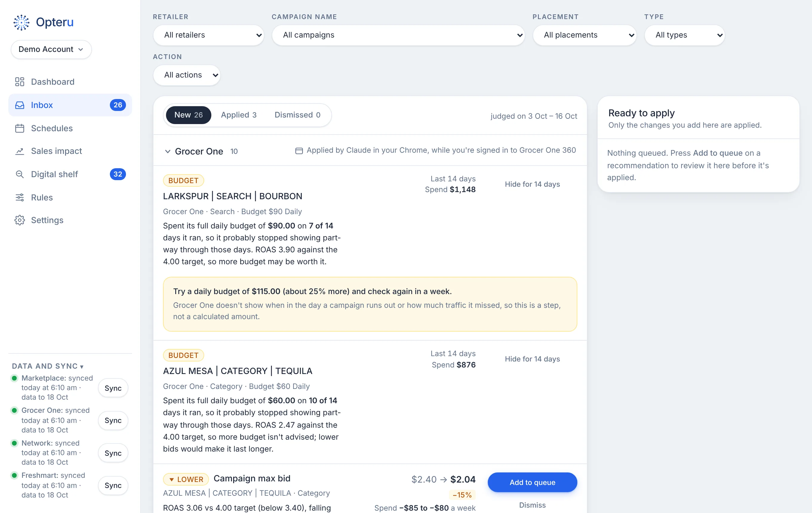Click the Network green status dot
812x513 pixels.
point(14,443)
